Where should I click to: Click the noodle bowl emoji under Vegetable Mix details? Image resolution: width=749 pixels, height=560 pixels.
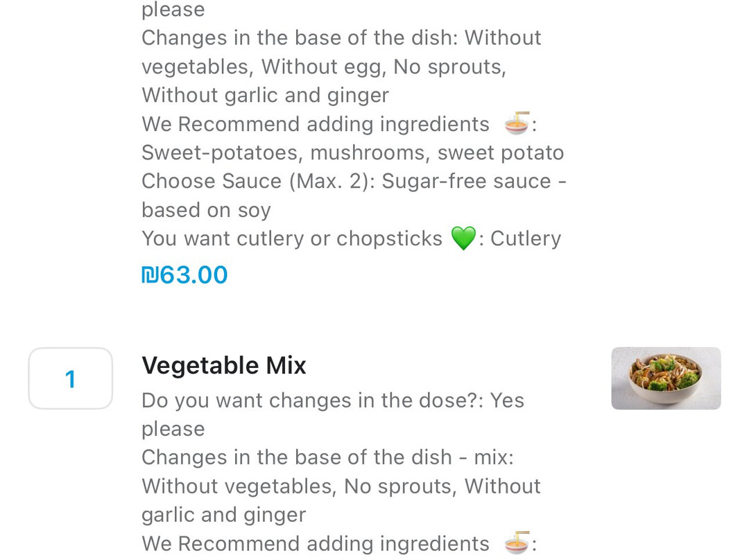517,543
